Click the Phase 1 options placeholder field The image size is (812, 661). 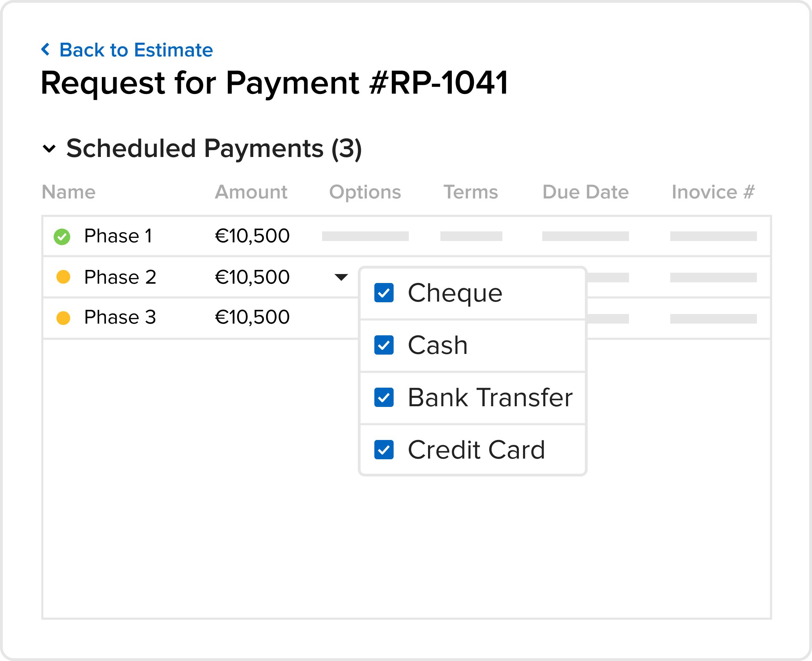[365, 236]
